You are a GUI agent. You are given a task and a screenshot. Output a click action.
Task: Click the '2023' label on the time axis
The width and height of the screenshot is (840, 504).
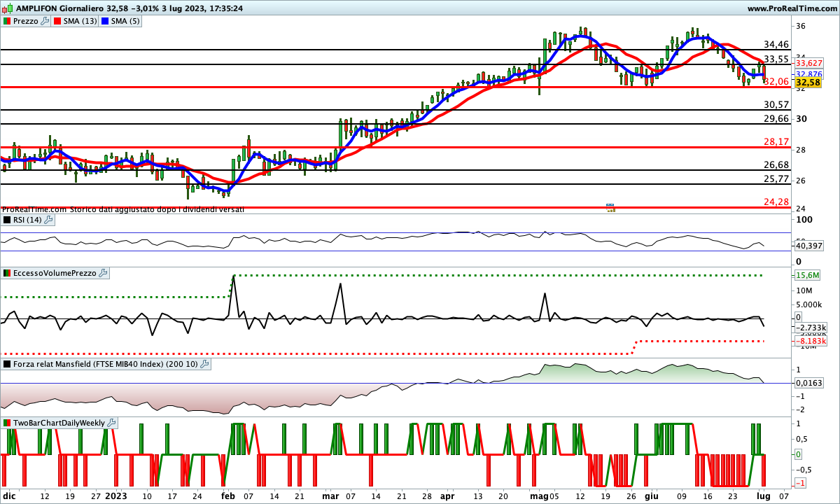point(116,496)
